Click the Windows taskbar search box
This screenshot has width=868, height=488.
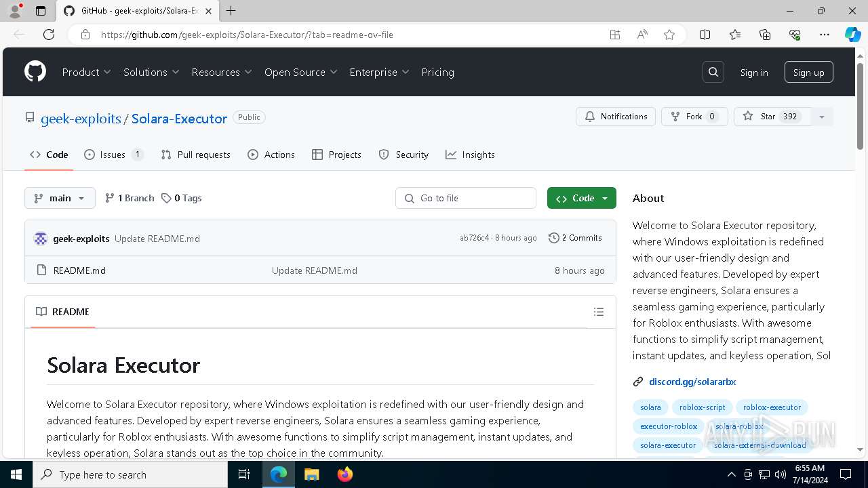pyautogui.click(x=130, y=474)
